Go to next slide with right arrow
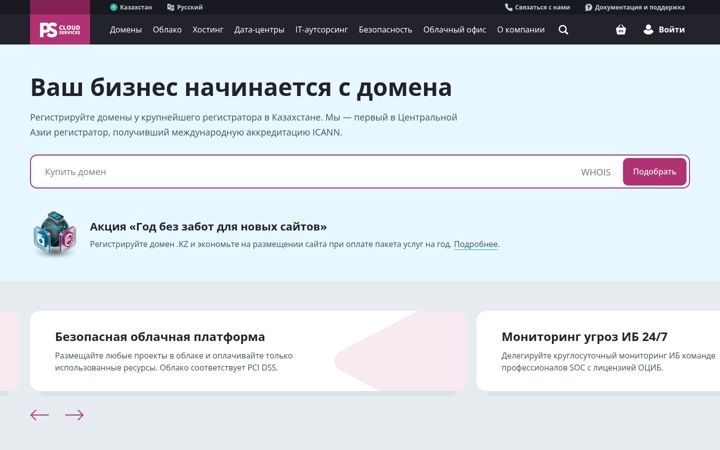 (74, 415)
